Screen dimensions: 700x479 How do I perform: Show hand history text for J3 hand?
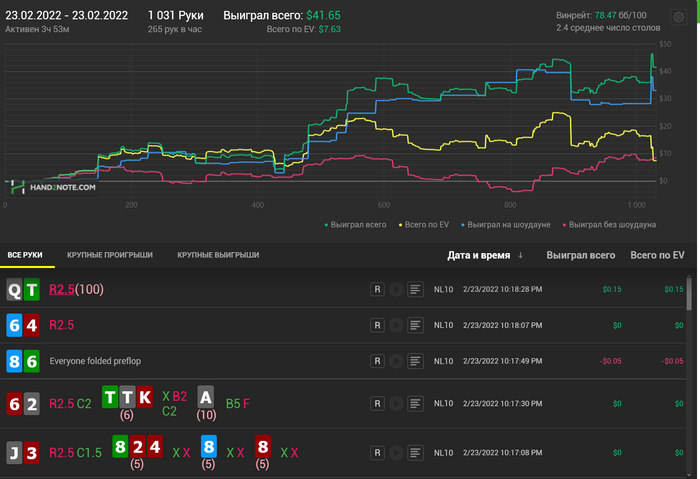tap(415, 453)
